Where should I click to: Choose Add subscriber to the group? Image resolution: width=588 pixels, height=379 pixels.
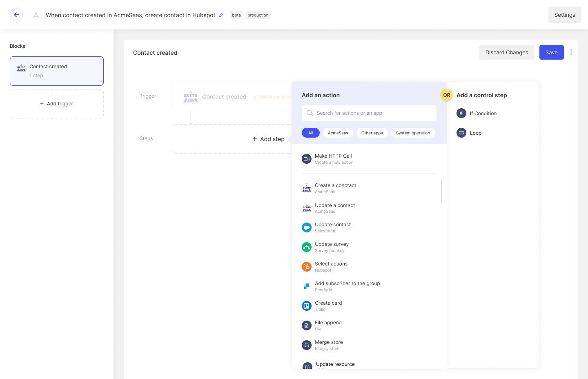(x=369, y=286)
